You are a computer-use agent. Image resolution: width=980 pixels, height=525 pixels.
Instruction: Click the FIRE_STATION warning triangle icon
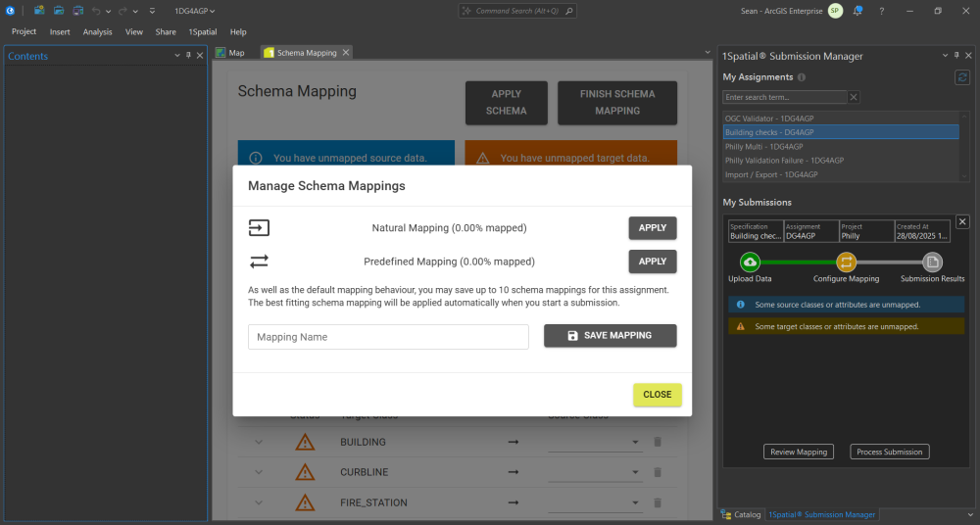pyautogui.click(x=305, y=501)
